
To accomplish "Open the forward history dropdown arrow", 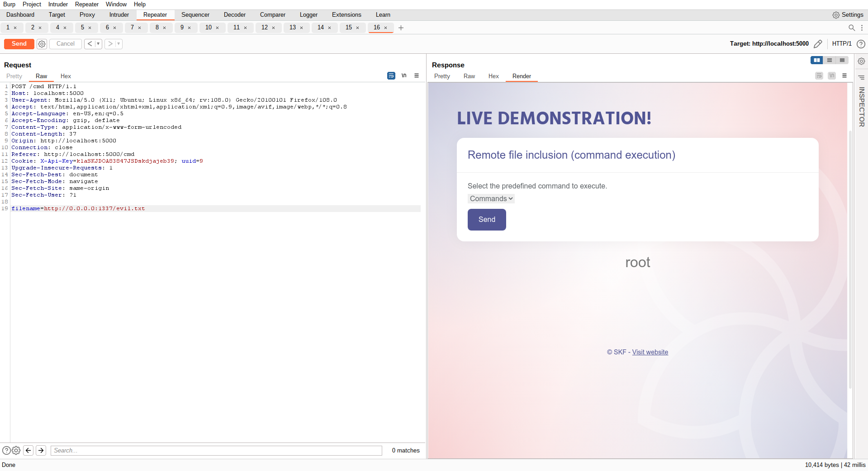I will pyautogui.click(x=119, y=44).
